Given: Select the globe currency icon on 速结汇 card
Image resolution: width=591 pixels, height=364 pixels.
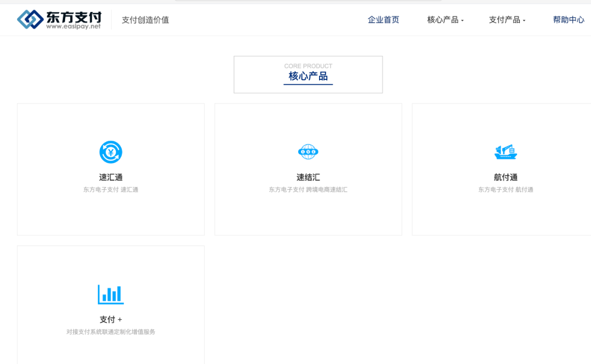Looking at the screenshot, I should pyautogui.click(x=308, y=152).
